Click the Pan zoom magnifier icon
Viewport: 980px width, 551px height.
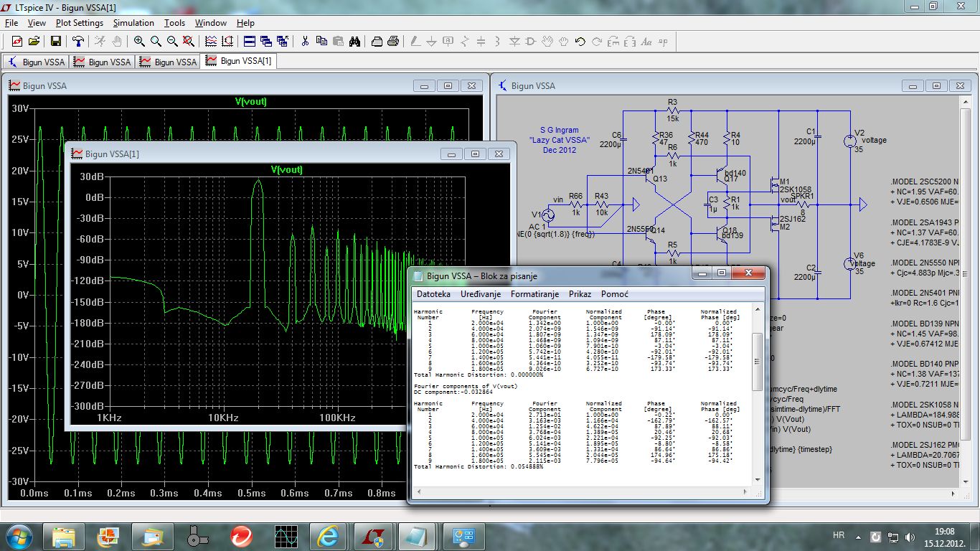156,41
